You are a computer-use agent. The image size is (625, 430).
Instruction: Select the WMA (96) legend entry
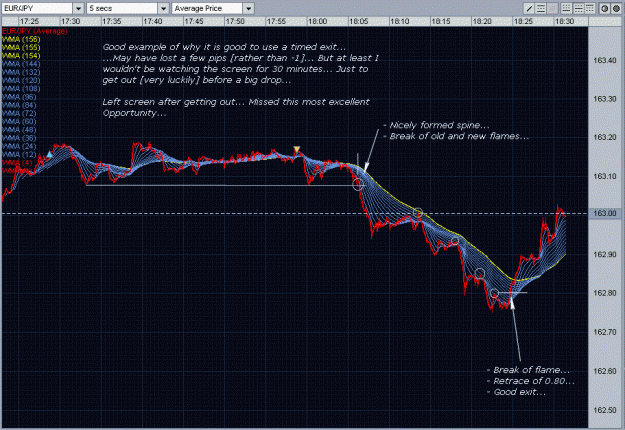point(19,97)
